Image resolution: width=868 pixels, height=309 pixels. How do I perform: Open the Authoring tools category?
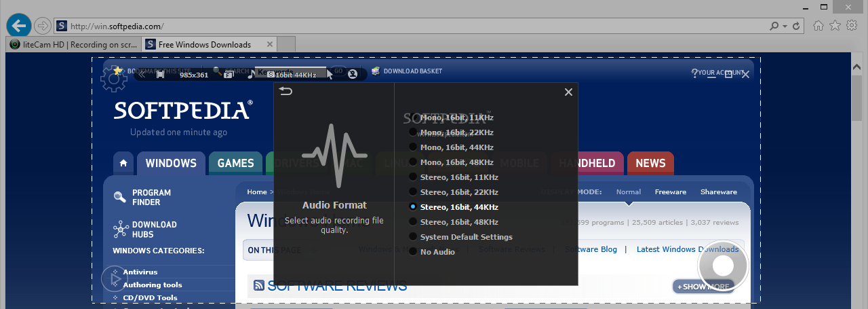tap(153, 285)
